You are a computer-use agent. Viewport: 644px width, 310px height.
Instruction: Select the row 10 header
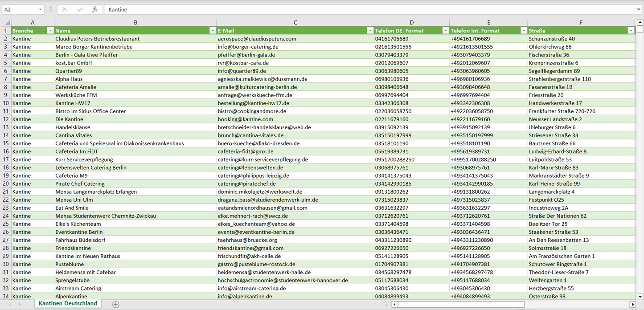(6, 103)
